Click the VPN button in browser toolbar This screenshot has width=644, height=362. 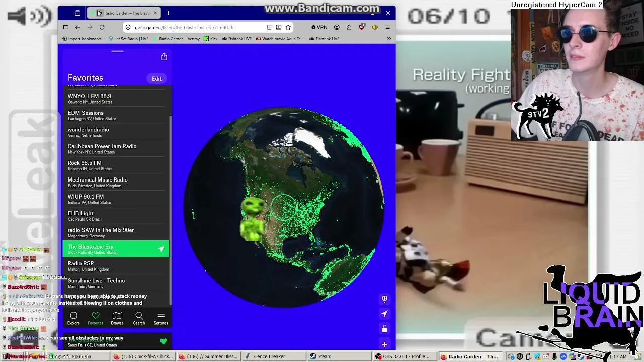[x=319, y=27]
